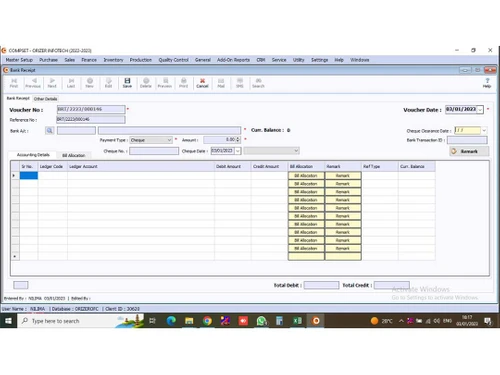The width and height of the screenshot is (500, 375).
Task: Open Preview from the toolbar
Action: pyautogui.click(x=165, y=83)
